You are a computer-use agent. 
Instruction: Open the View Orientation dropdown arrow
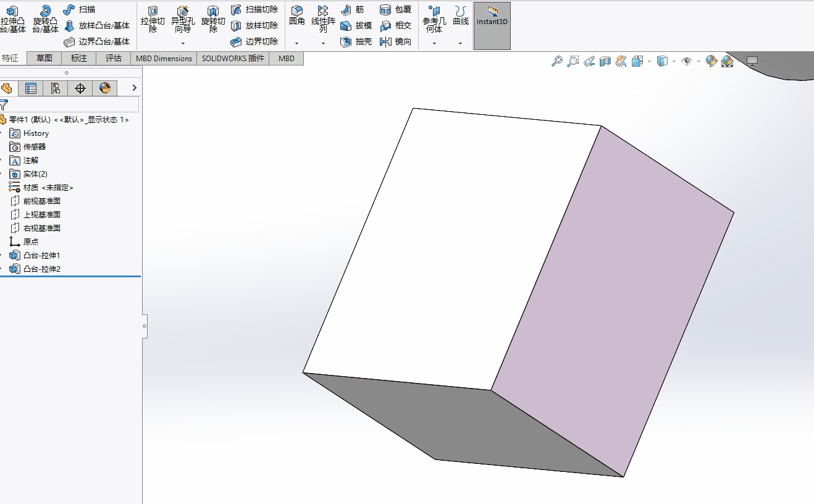[649, 61]
